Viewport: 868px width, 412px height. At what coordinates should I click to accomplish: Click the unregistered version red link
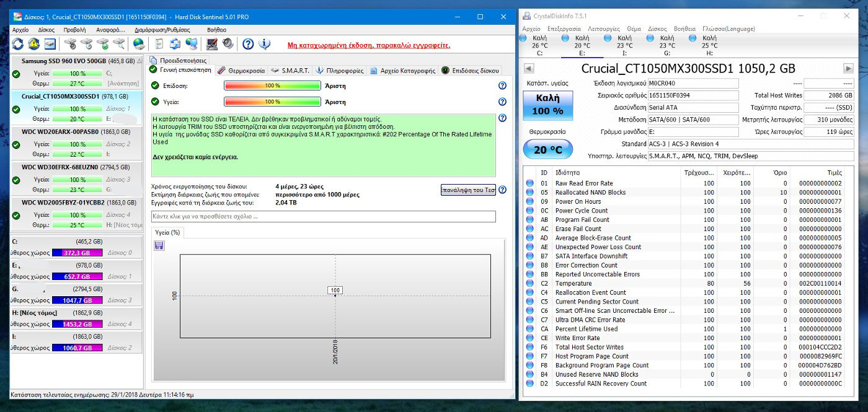(x=369, y=45)
